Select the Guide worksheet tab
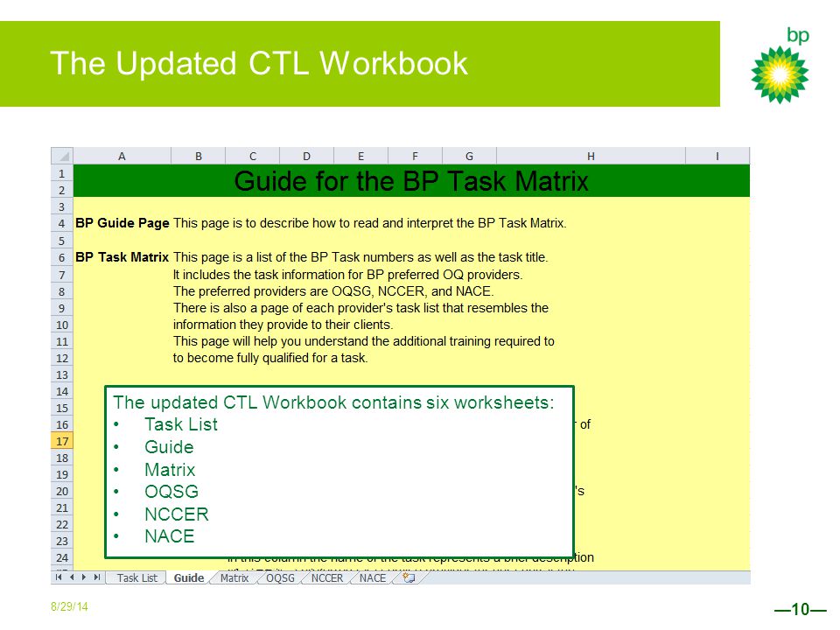The height and width of the screenshot is (630, 840). pos(189,578)
